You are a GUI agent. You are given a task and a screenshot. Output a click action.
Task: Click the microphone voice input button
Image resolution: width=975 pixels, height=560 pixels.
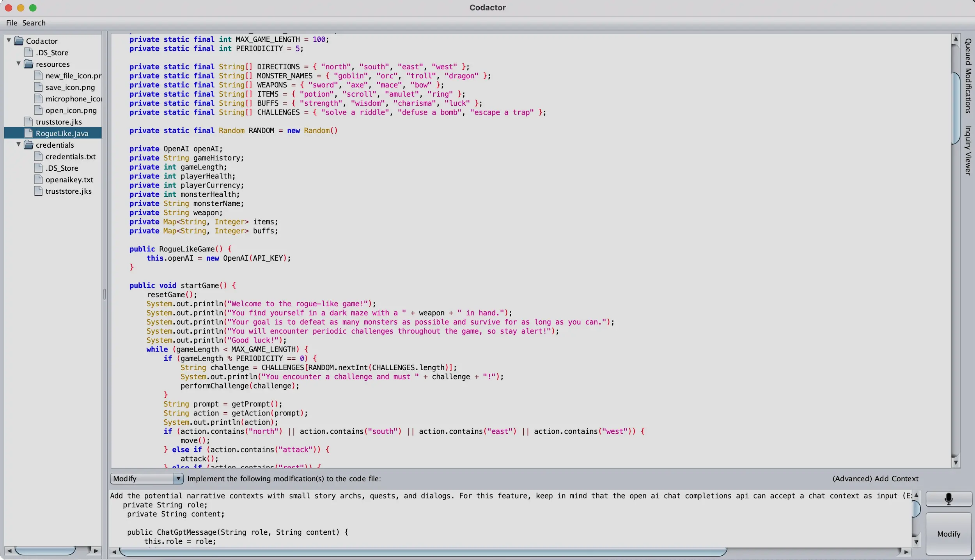(948, 498)
